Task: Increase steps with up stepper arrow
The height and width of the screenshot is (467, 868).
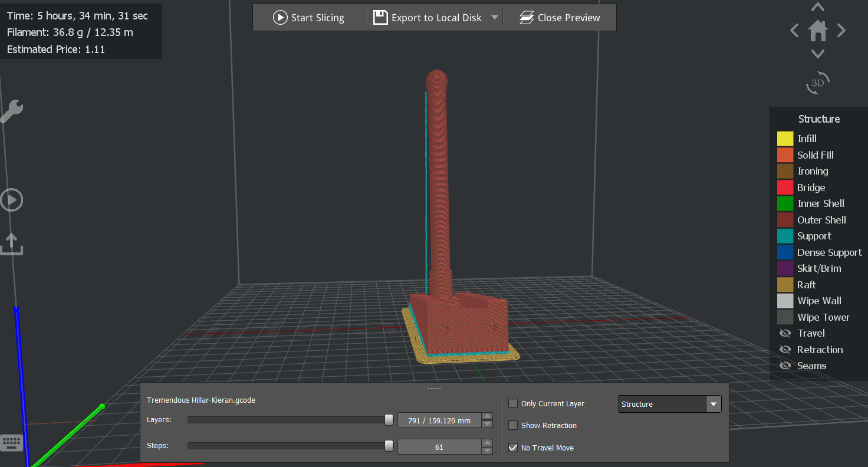Action: 487,443
